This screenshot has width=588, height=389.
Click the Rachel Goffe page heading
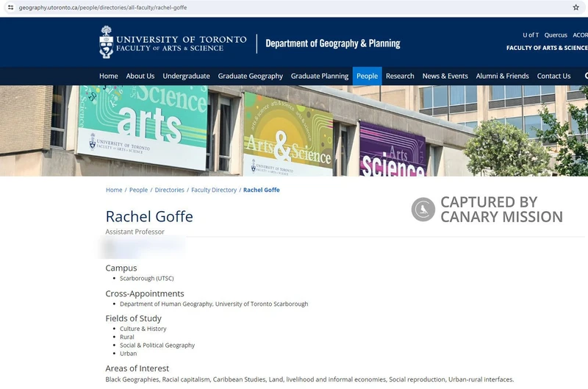[149, 216]
